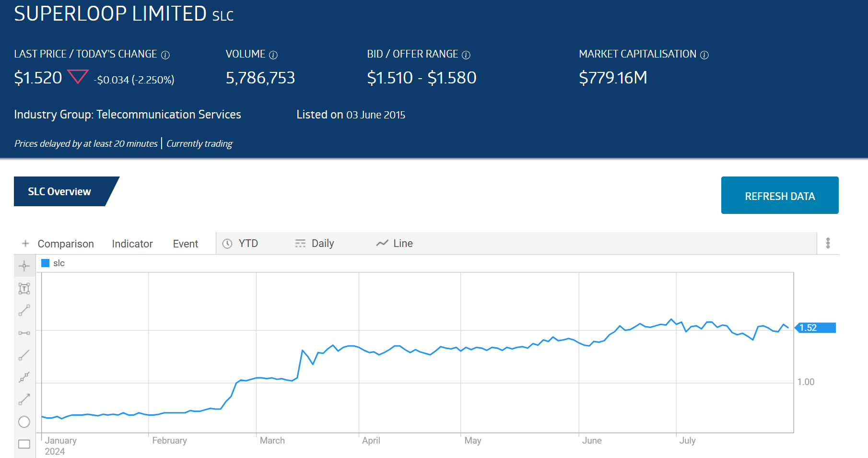
Task: Click the Listed on 03 June 2015 text
Action: [x=351, y=115]
